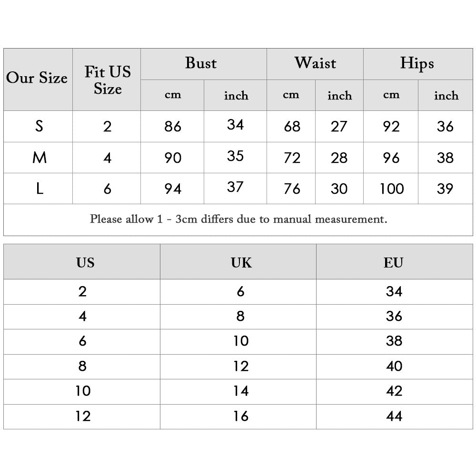Click the Hips cm value 100
476x476 pixels.
tap(392, 189)
